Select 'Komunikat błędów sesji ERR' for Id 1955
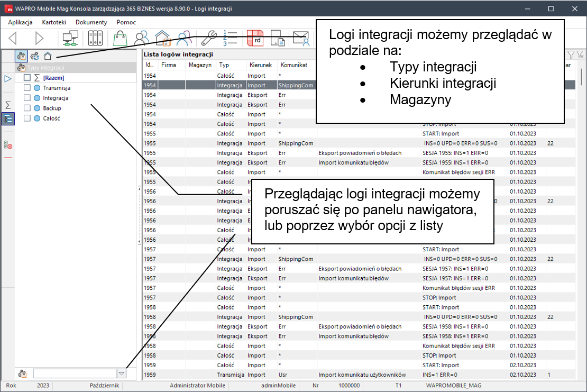This screenshot has width=587, height=392. pos(458,172)
